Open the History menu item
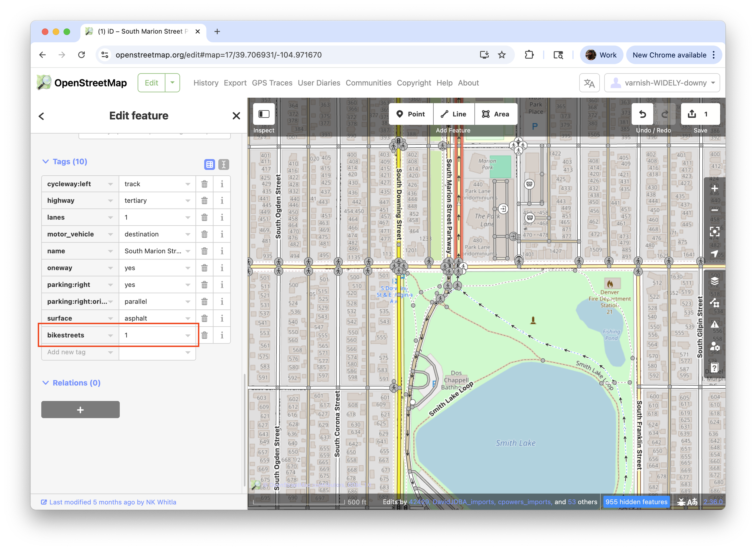The image size is (756, 550). [x=206, y=83]
